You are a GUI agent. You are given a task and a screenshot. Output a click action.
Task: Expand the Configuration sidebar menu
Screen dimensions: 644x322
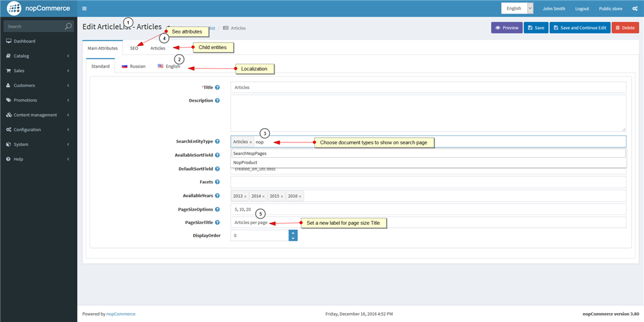(x=39, y=130)
